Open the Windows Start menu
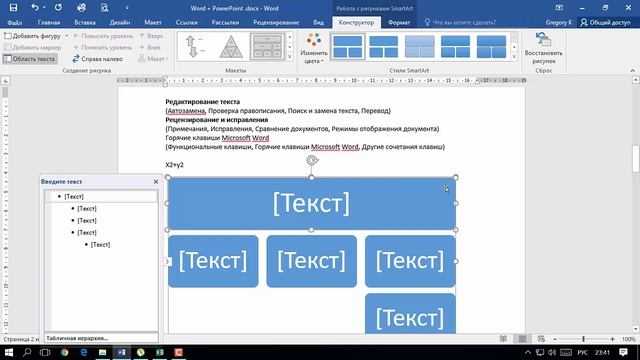Image resolution: width=640 pixels, height=360 pixels. point(8,352)
